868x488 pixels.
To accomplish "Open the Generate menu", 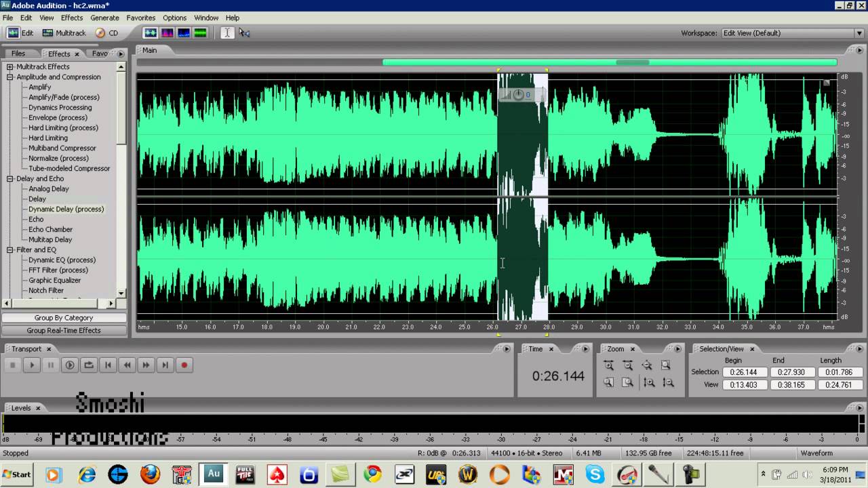I will 104,18.
